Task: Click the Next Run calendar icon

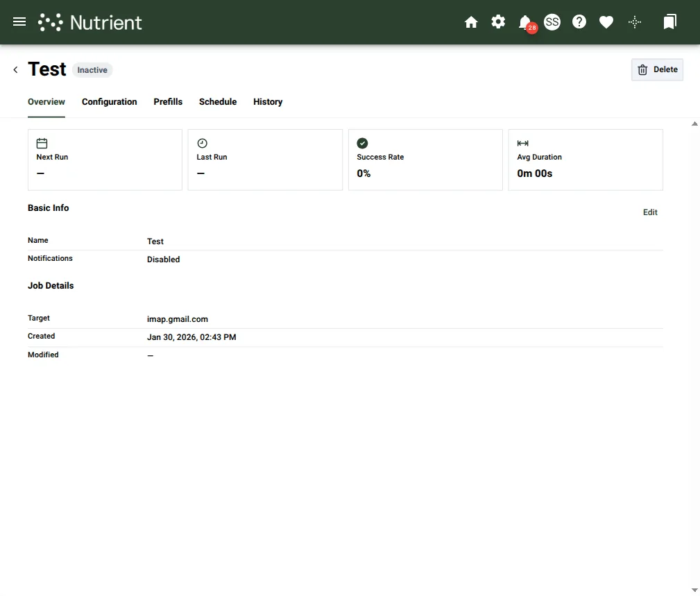Action: pos(42,144)
